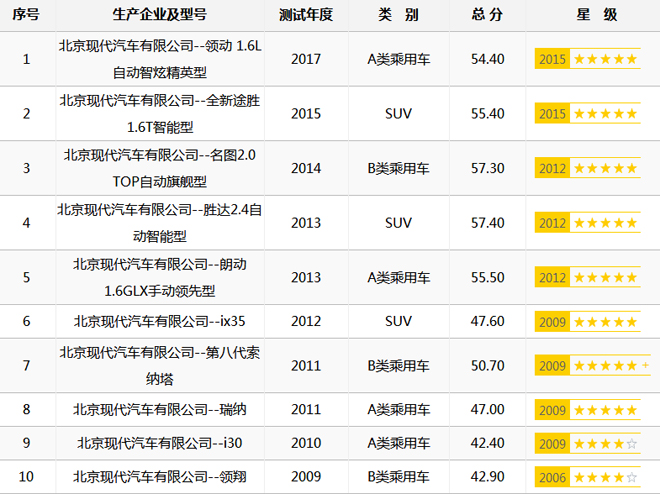660x494 pixels.
Task: Click the 2009 star rating badge for ix35
Action: click(588, 322)
